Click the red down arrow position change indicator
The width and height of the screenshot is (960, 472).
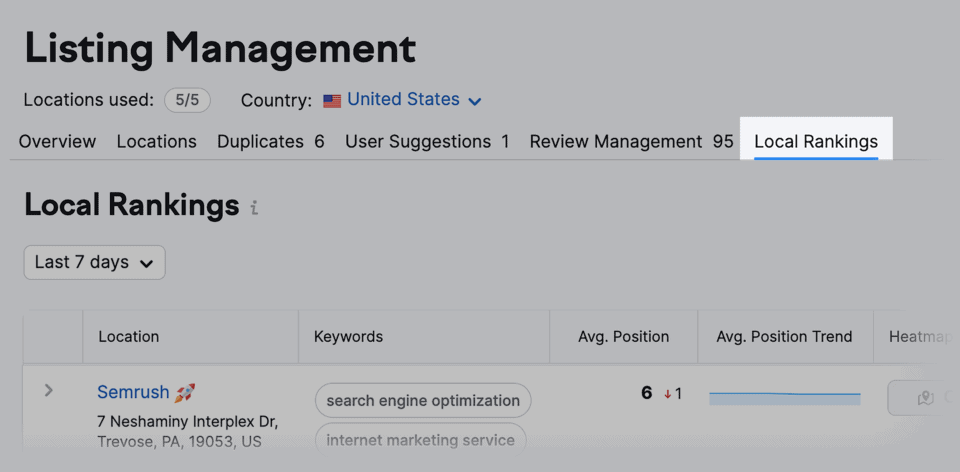click(x=668, y=394)
